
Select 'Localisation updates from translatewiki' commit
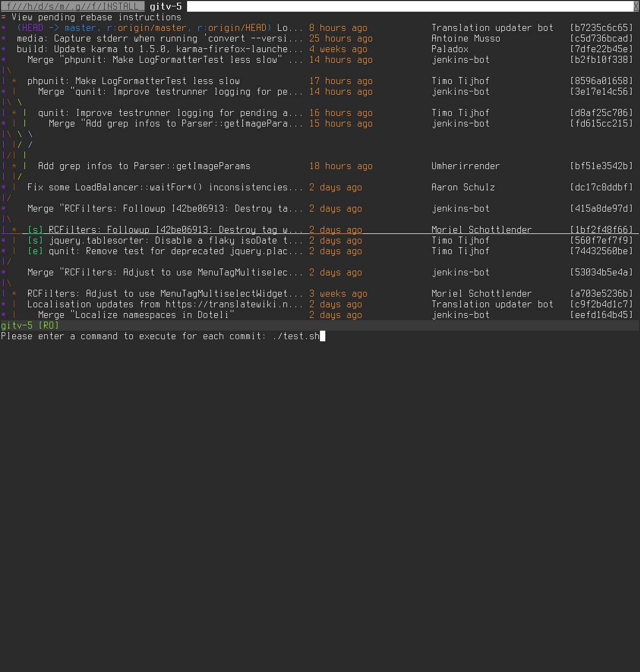point(320,304)
